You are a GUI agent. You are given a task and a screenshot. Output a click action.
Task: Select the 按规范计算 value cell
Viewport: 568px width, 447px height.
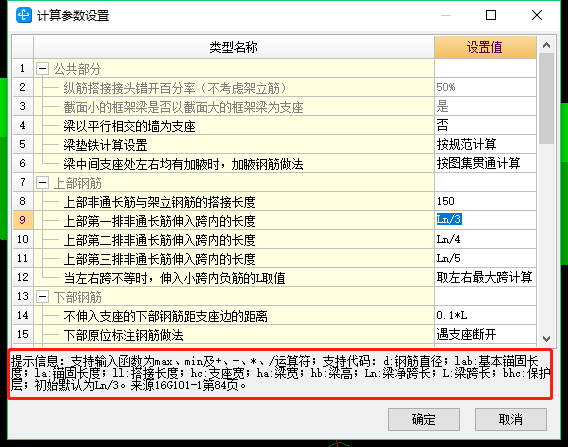click(x=485, y=144)
